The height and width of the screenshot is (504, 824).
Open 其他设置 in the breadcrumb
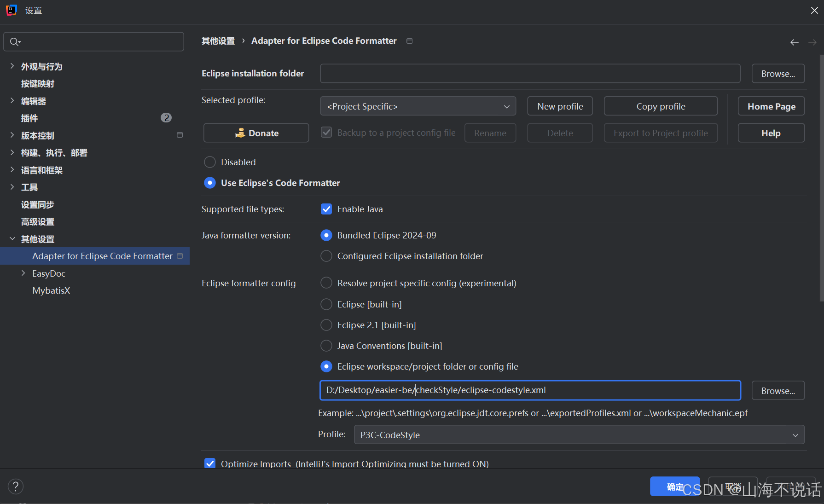point(218,41)
